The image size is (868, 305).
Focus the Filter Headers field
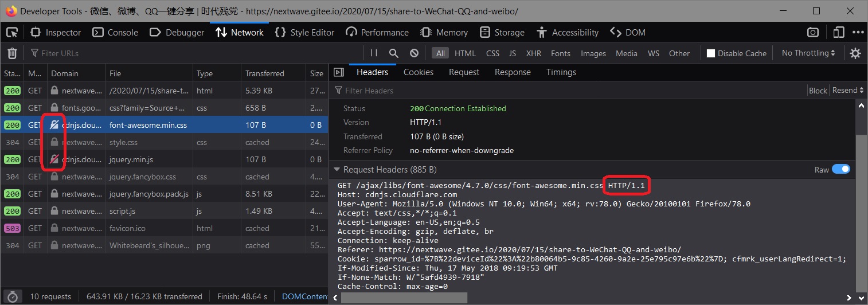pos(568,91)
